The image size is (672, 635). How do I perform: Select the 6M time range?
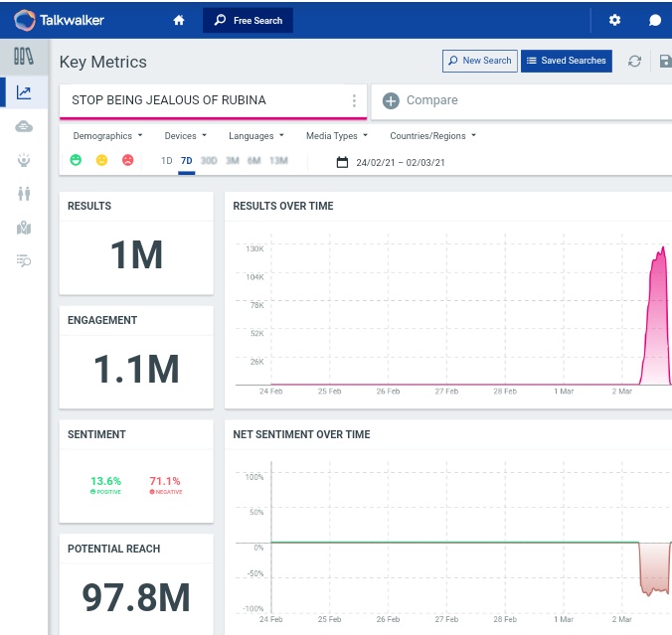pyautogui.click(x=254, y=161)
